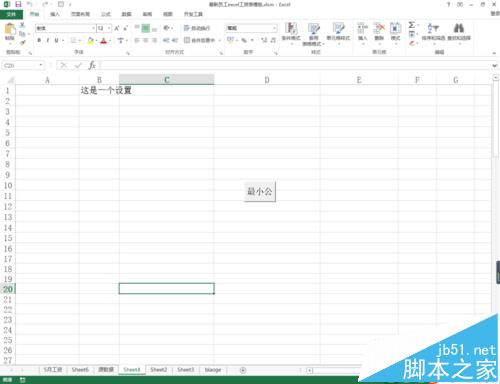Open the fill color dropdown arrow
The width and height of the screenshot is (500, 384).
(96, 40)
